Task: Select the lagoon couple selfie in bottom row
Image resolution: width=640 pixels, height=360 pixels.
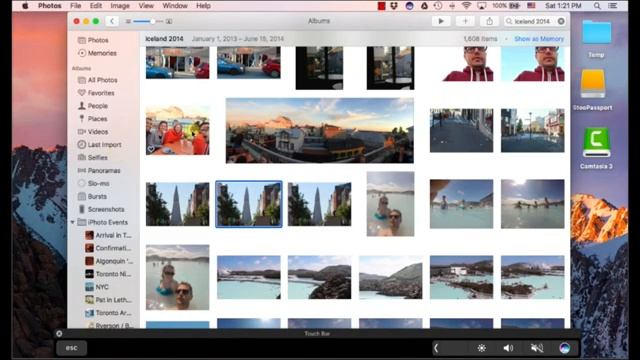Action: (178, 277)
